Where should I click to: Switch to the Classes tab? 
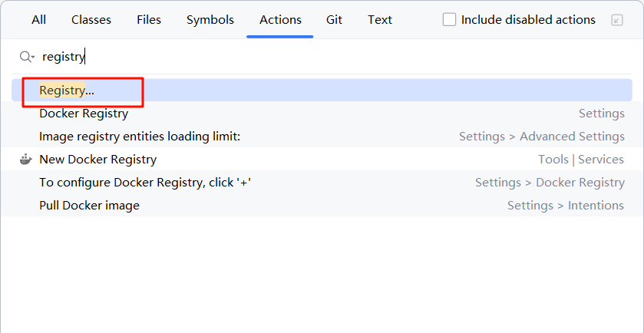point(91,20)
